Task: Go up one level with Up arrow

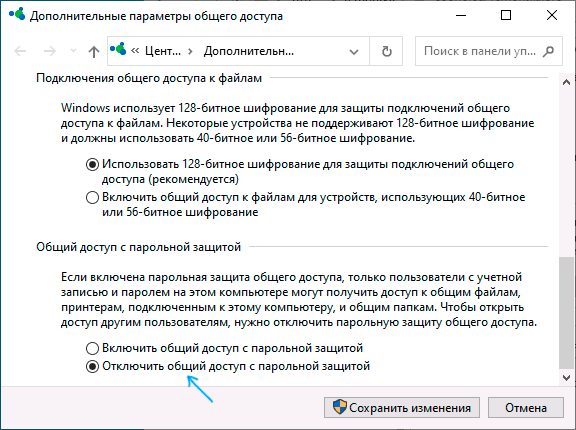Action: click(x=94, y=51)
